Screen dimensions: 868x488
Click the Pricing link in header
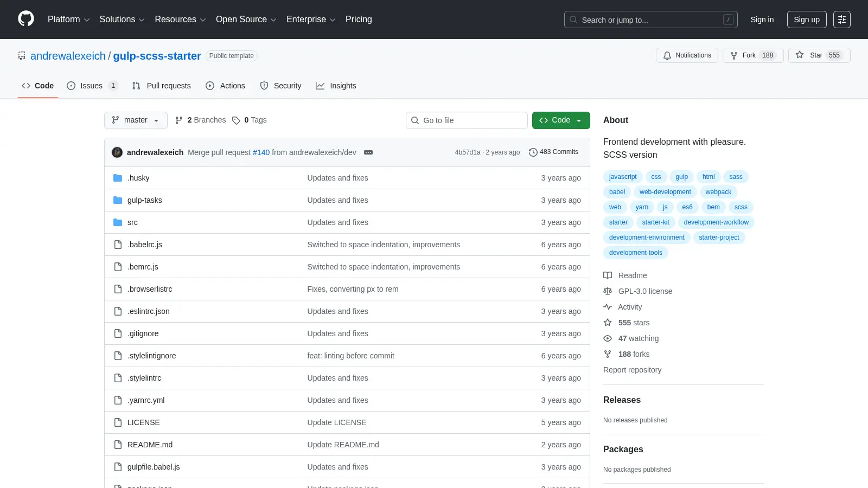pyautogui.click(x=359, y=20)
